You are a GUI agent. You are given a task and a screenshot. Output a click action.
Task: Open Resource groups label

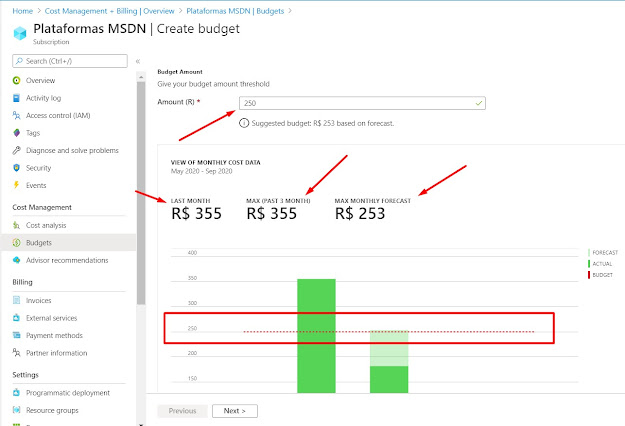tap(52, 410)
